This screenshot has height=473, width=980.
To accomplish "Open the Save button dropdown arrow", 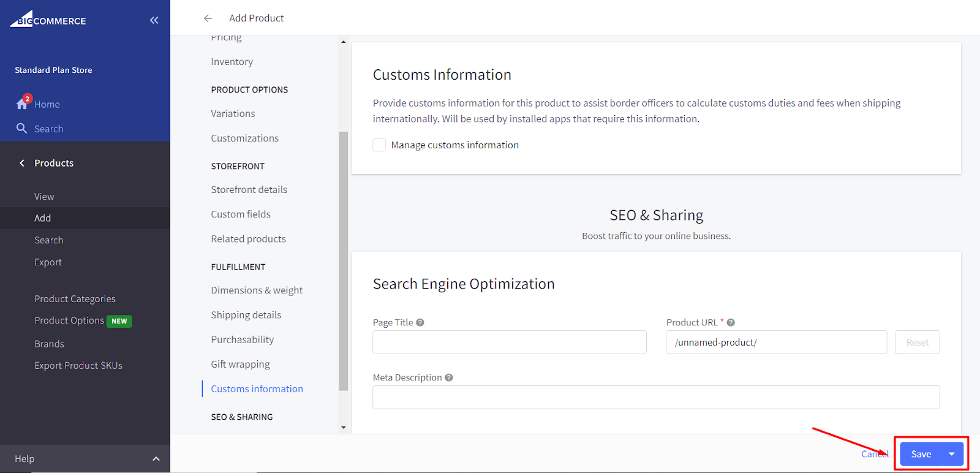I will point(951,454).
